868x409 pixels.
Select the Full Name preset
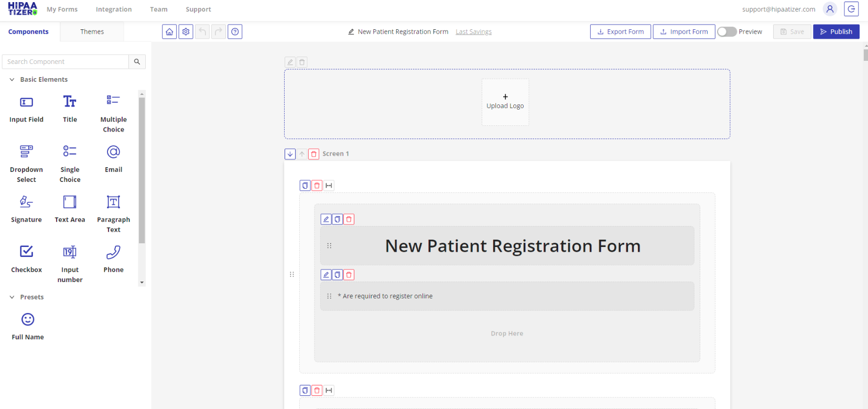pyautogui.click(x=28, y=326)
